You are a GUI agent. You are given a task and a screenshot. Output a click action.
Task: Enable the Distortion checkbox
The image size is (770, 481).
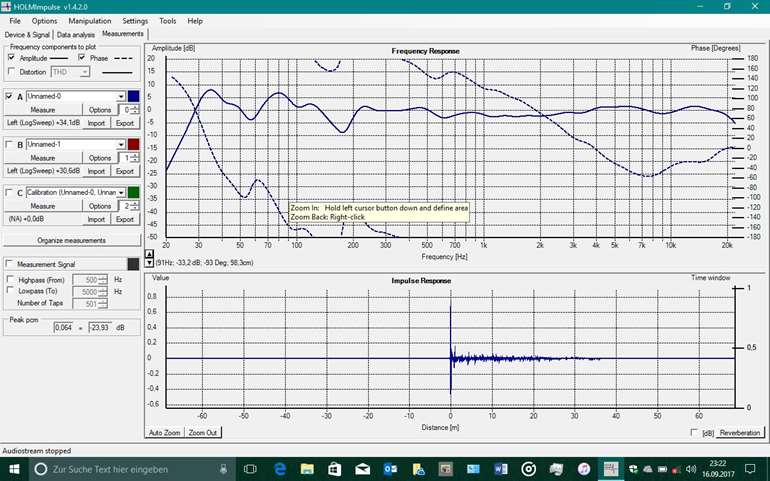[x=12, y=72]
